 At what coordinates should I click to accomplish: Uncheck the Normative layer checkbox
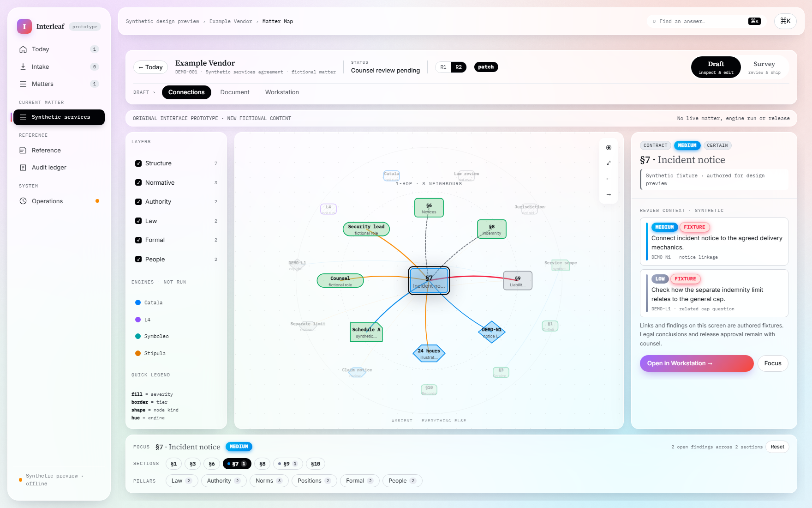(x=138, y=182)
